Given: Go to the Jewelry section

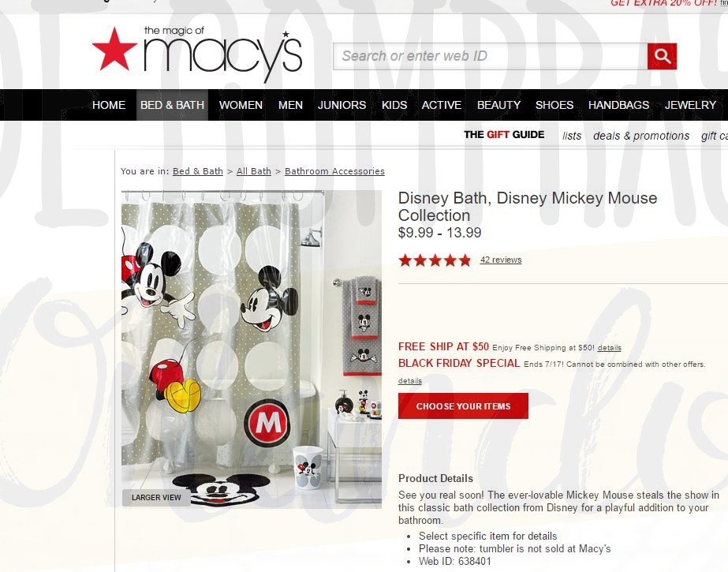Looking at the screenshot, I should [x=690, y=105].
